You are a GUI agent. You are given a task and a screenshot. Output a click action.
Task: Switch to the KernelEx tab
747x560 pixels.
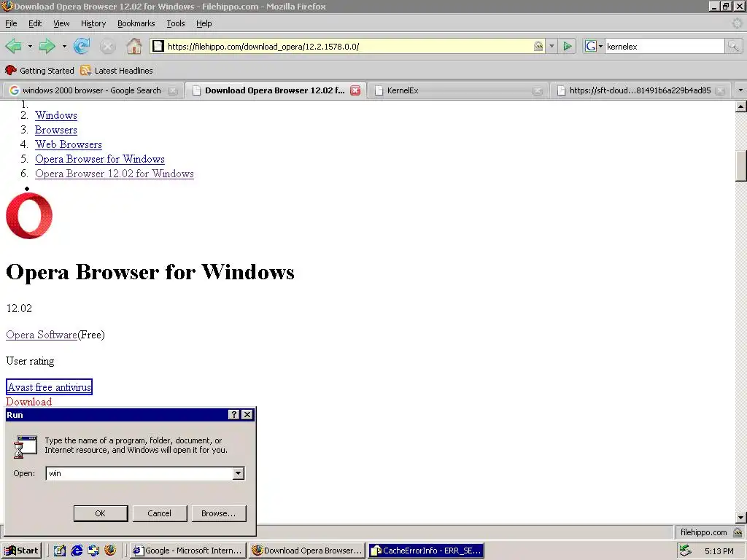(x=403, y=90)
